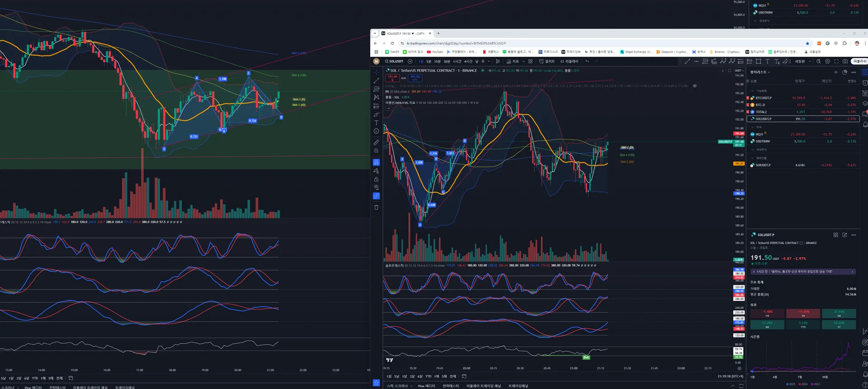Click the blue 191.50 buy price box
This screenshot has height=389, width=868.
[x=415, y=78]
